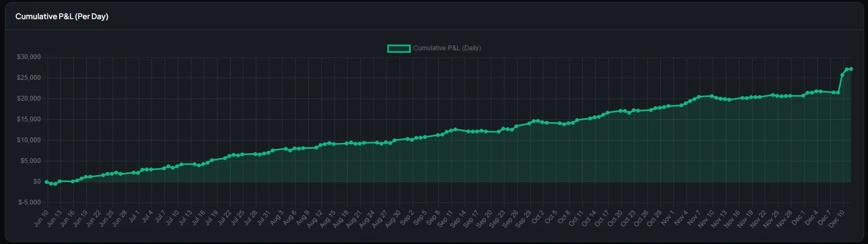Click the $15,000 y-axis label
Viewport: 868px width, 244px height.
(29, 119)
